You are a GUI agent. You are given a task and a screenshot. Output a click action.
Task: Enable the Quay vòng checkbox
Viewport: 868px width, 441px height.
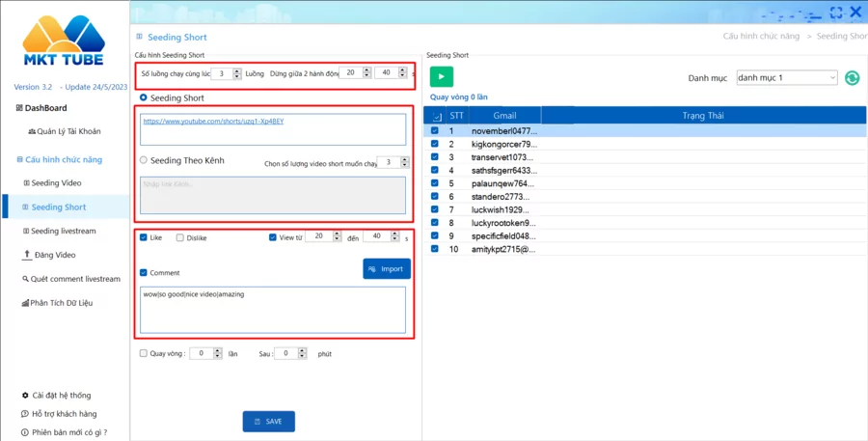pos(144,353)
